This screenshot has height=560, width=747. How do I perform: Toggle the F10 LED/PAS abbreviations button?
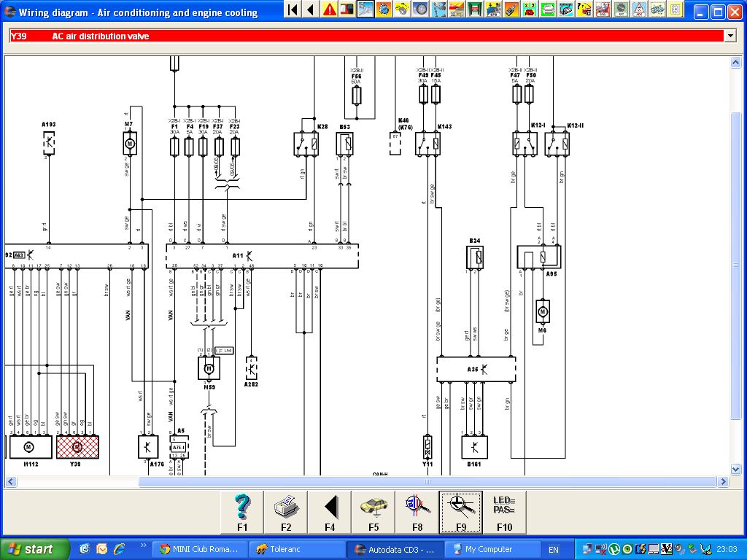pos(505,513)
